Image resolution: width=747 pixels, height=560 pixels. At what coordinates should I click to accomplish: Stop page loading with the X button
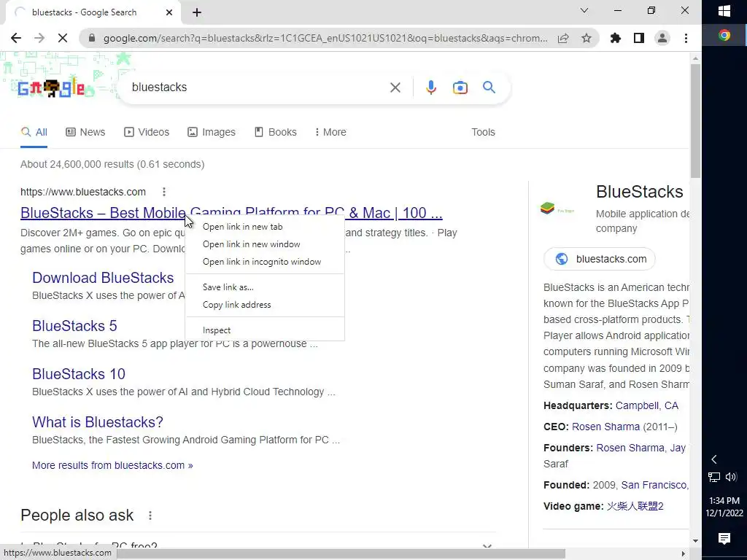click(x=63, y=38)
